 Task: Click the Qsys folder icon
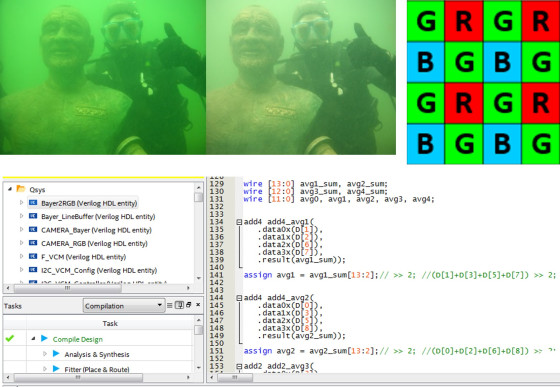click(21, 189)
